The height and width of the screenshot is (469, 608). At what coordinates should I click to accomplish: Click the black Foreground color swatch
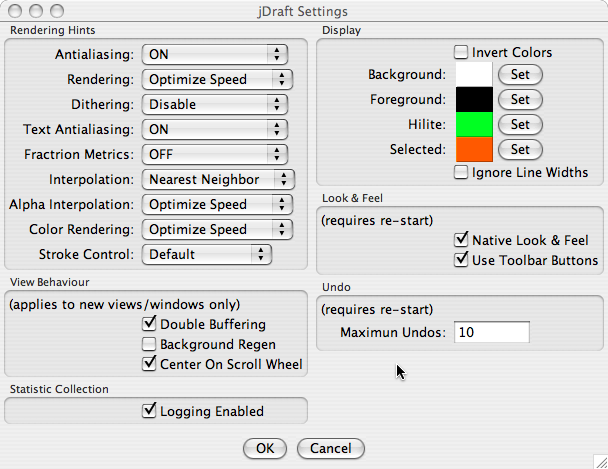474,99
